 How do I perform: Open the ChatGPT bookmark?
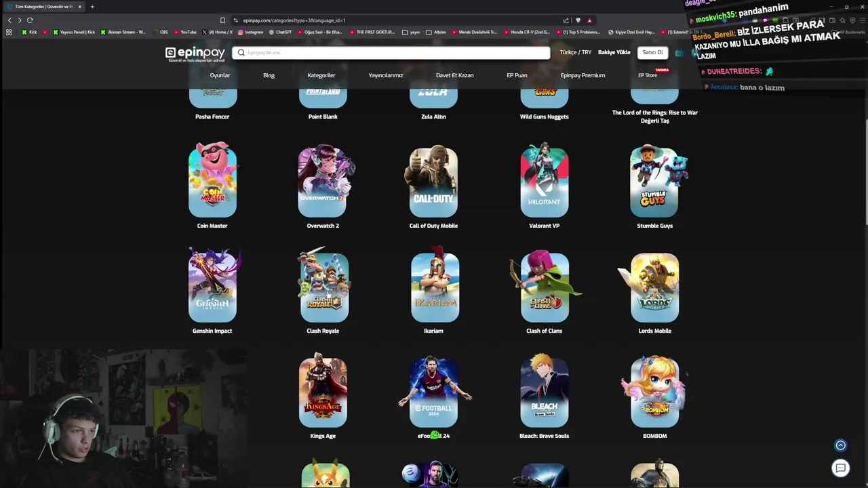(x=280, y=32)
